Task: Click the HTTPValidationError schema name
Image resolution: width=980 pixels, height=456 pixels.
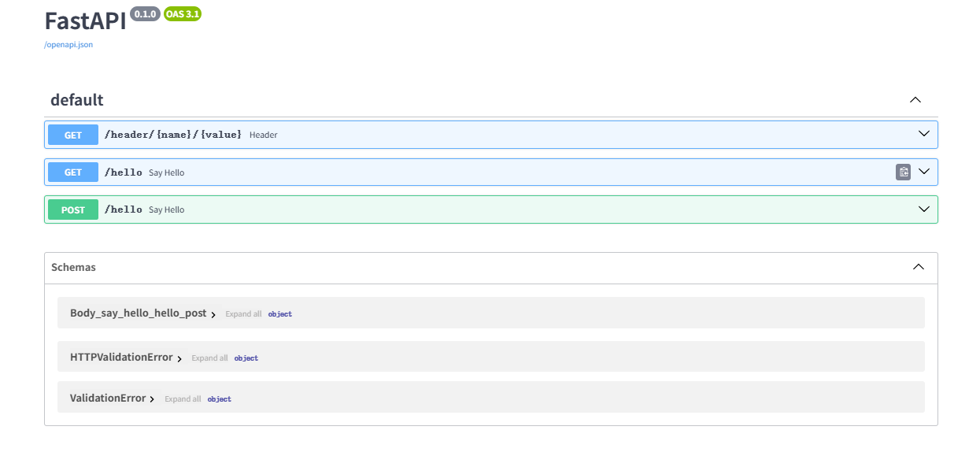Action: pyautogui.click(x=121, y=357)
